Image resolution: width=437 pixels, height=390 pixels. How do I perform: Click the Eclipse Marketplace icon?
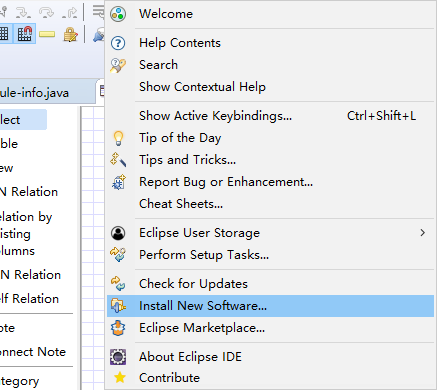118,328
